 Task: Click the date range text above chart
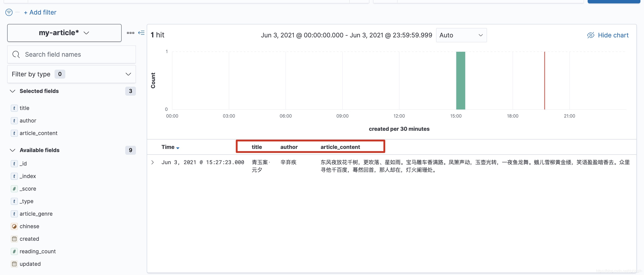(346, 35)
